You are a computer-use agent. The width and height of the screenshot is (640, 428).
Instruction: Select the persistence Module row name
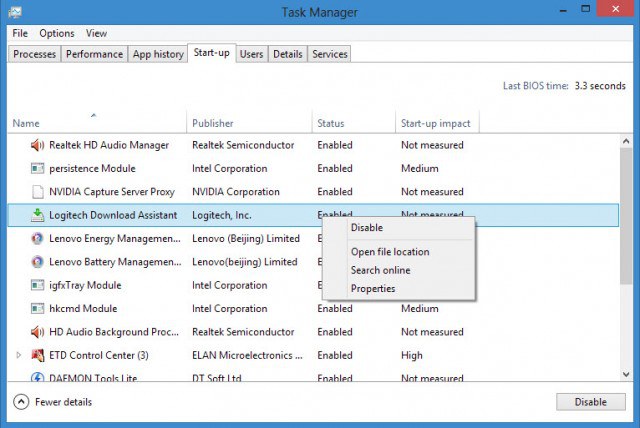click(x=92, y=168)
